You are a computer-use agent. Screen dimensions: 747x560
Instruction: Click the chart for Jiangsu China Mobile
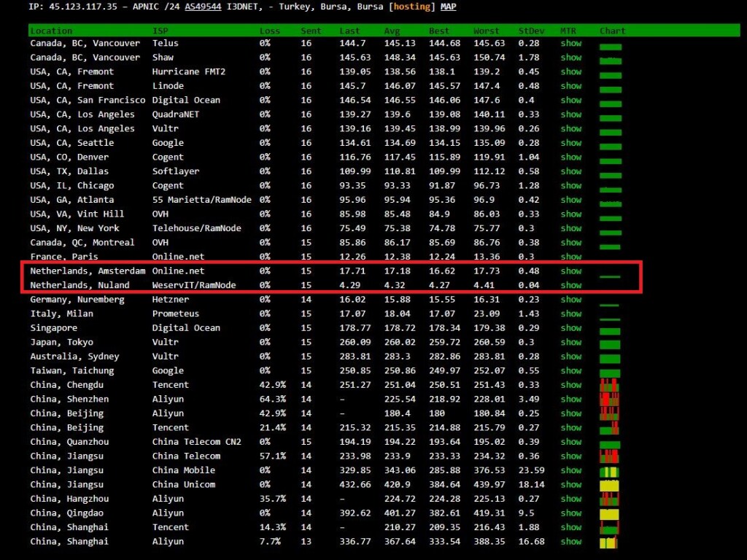pyautogui.click(x=609, y=472)
